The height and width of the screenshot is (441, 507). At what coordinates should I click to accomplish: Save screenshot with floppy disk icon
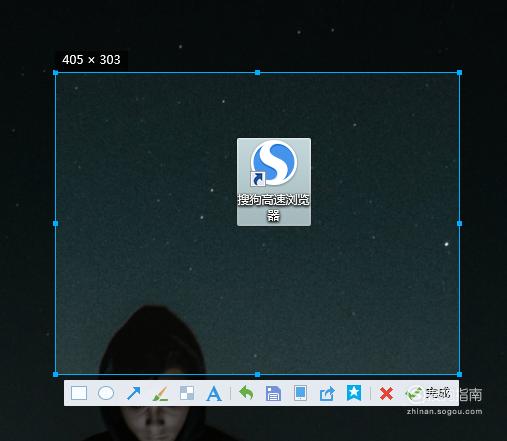(273, 393)
